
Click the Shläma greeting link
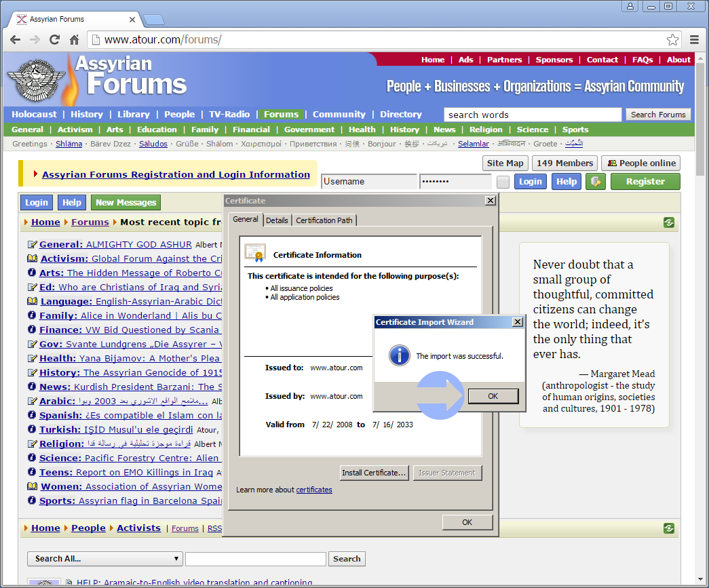(x=69, y=144)
